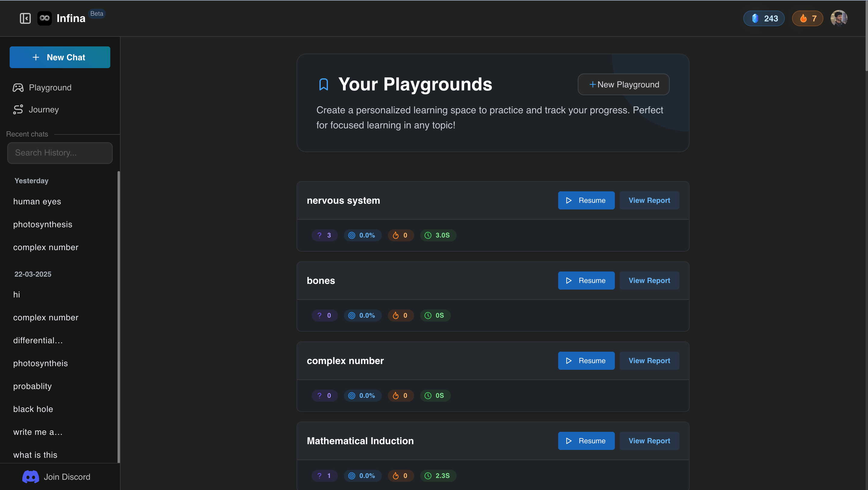View Report for bones playground
The image size is (868, 490).
649,281
